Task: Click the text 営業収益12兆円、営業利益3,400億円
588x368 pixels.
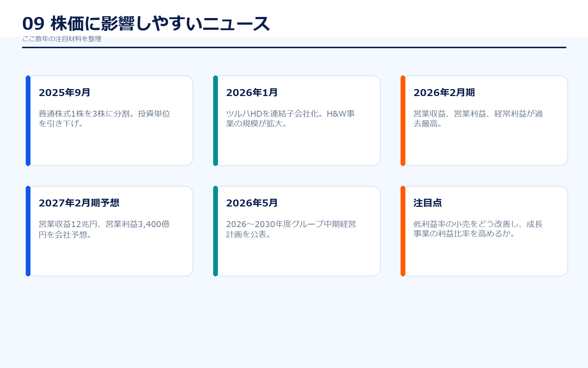Action: (104, 229)
